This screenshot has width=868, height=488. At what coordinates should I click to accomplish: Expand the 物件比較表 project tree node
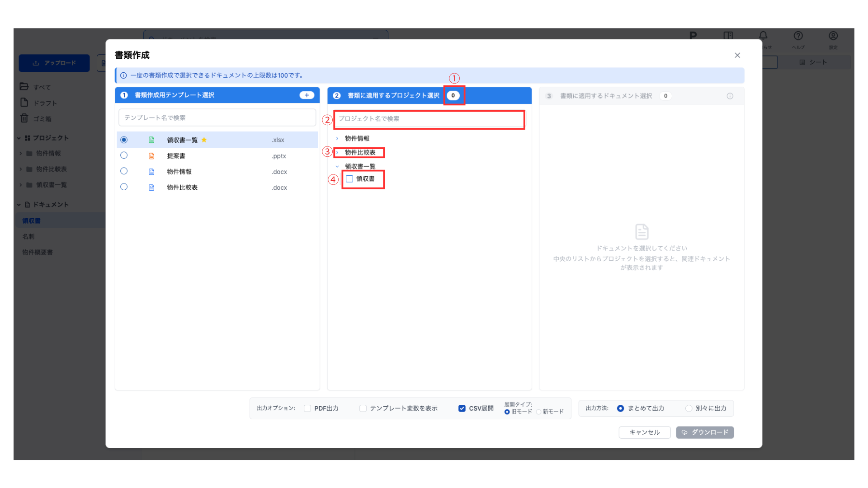coord(337,153)
